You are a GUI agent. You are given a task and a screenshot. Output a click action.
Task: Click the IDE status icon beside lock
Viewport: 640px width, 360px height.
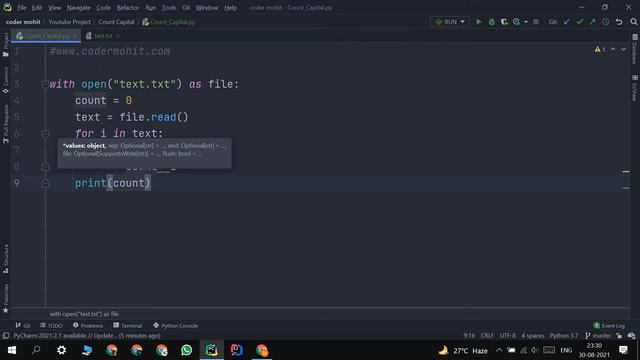tap(632, 336)
